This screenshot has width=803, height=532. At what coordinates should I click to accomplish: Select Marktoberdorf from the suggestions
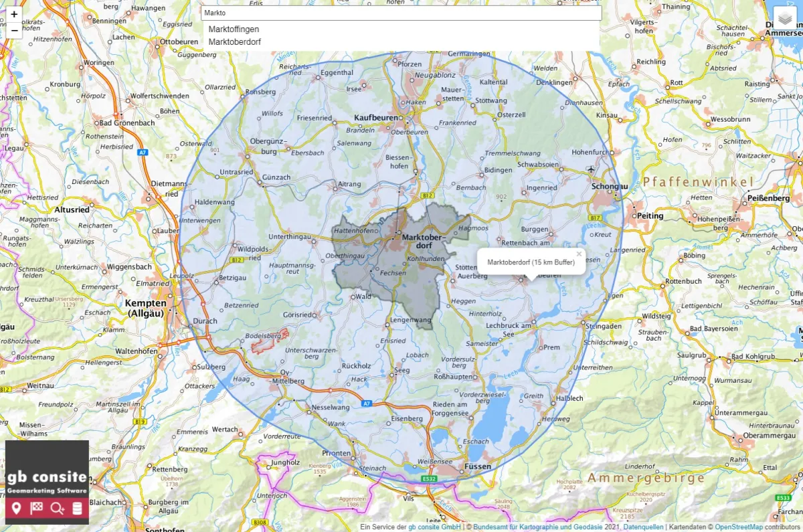[235, 41]
